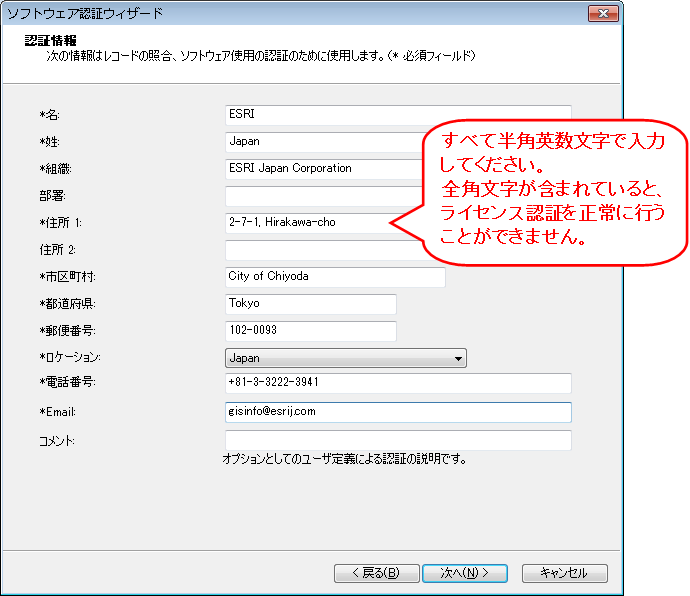The width and height of the screenshot is (690, 596).
Task: Click the キャンセル button
Action: [x=565, y=573]
